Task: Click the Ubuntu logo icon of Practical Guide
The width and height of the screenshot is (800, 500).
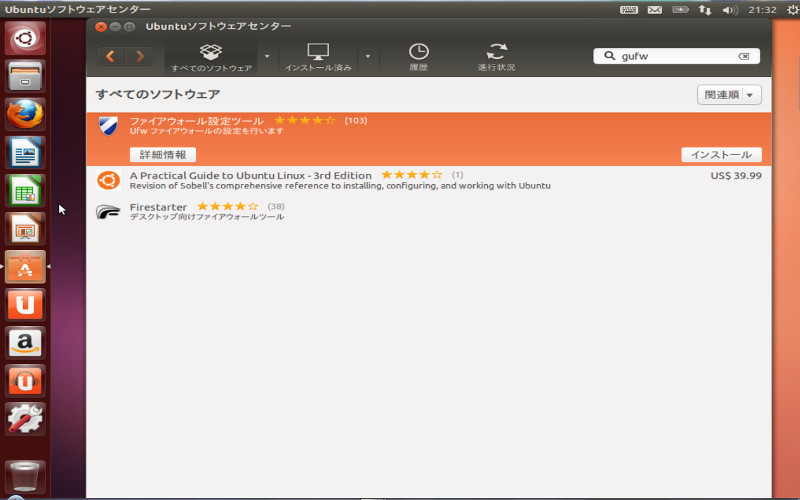Action: pyautogui.click(x=108, y=180)
